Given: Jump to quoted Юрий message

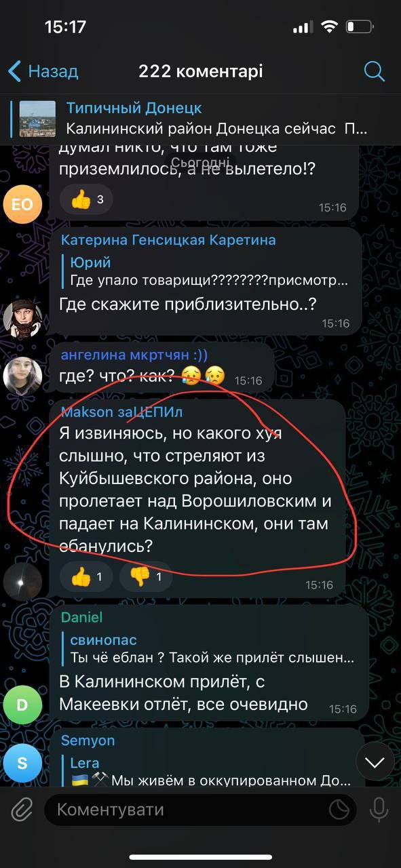Looking at the screenshot, I should click(x=208, y=271).
